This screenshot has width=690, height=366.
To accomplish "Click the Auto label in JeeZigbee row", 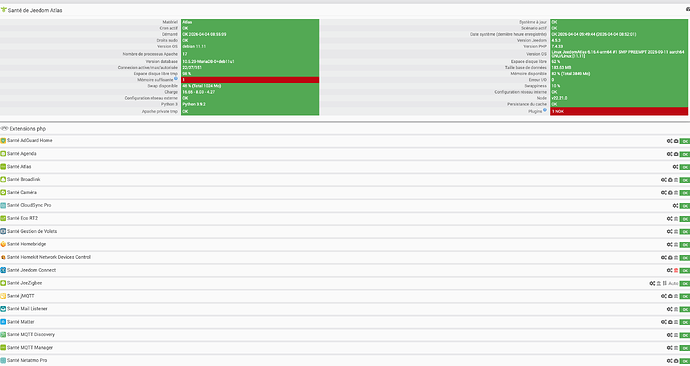I will coord(673,283).
